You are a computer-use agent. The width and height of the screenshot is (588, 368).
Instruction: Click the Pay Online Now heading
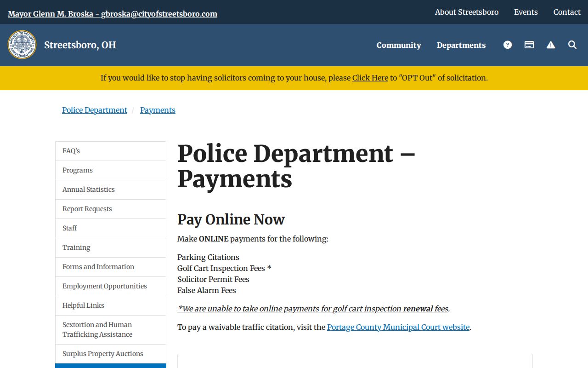(231, 219)
